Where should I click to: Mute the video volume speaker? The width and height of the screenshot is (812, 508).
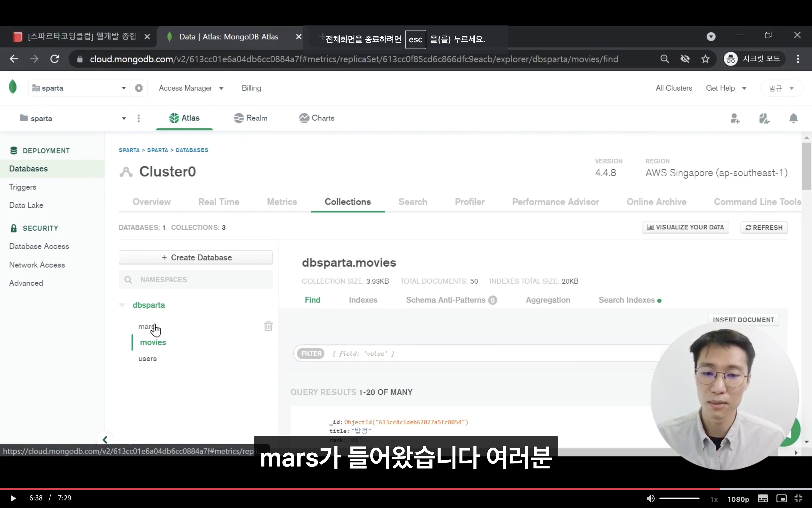coord(650,498)
